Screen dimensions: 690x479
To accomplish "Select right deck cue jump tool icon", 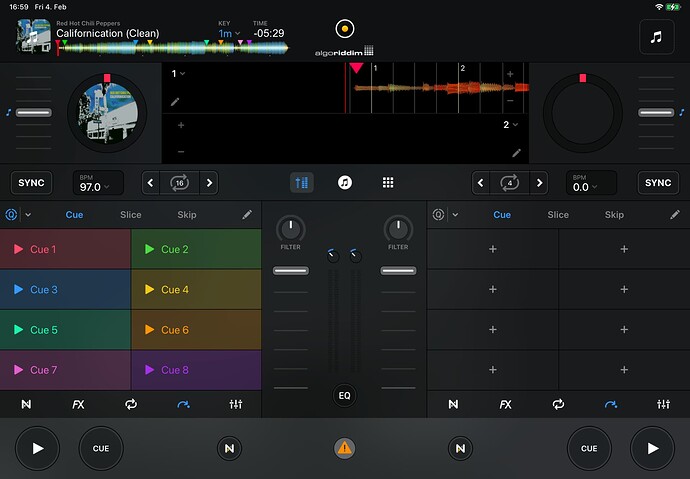I will (x=610, y=404).
